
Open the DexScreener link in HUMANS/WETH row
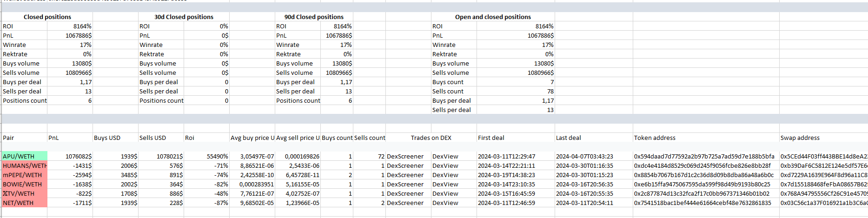coord(405,166)
